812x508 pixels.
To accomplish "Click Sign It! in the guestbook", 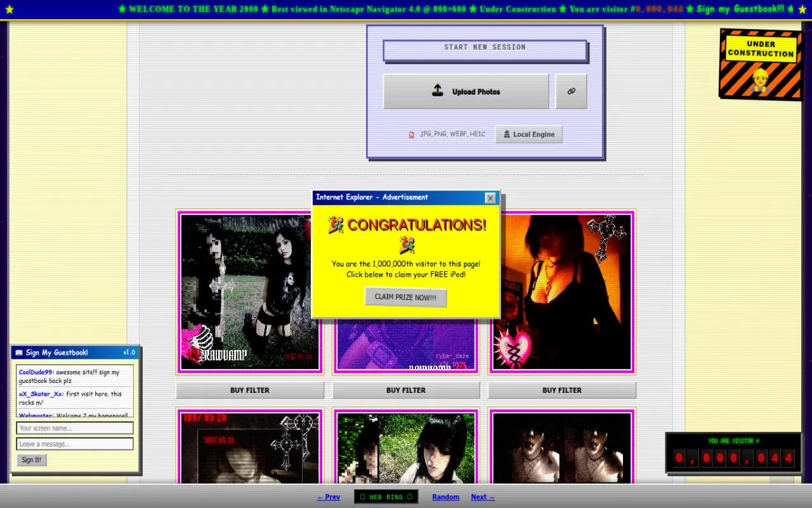I will coord(32,460).
